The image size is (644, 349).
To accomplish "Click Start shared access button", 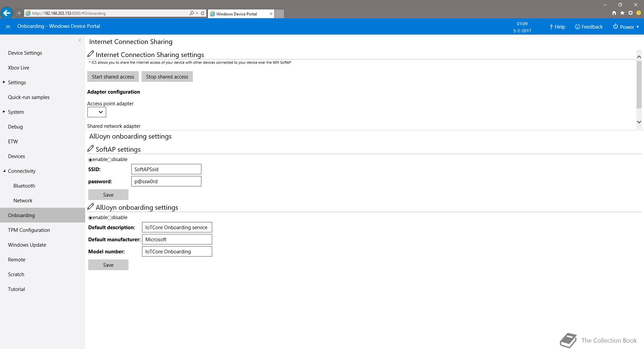I will click(113, 77).
